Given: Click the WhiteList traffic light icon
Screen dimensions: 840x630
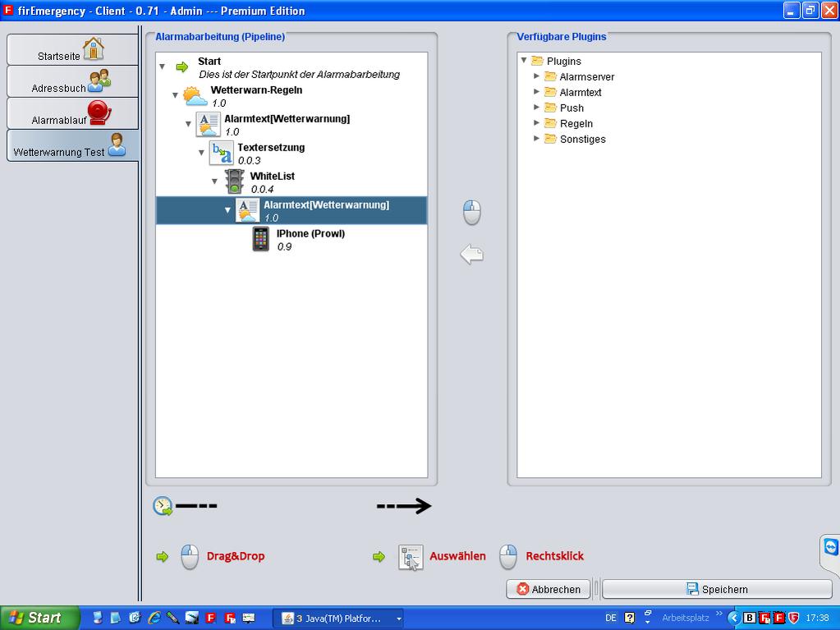Looking at the screenshot, I should pyautogui.click(x=235, y=182).
